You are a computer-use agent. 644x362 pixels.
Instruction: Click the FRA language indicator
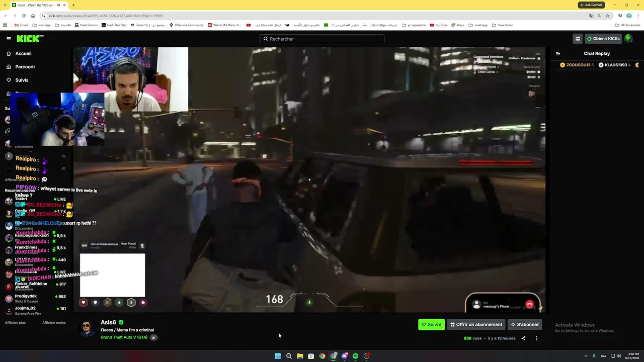pyautogui.click(x=603, y=356)
